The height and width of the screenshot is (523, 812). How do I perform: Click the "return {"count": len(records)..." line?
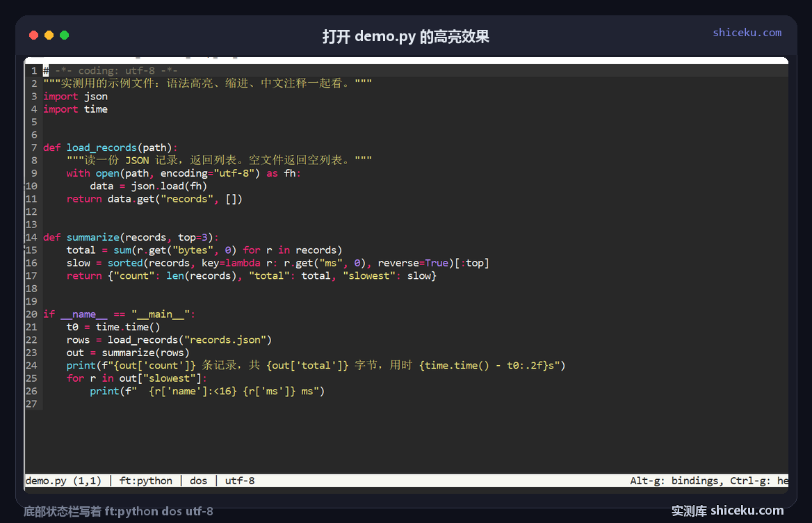pos(252,276)
